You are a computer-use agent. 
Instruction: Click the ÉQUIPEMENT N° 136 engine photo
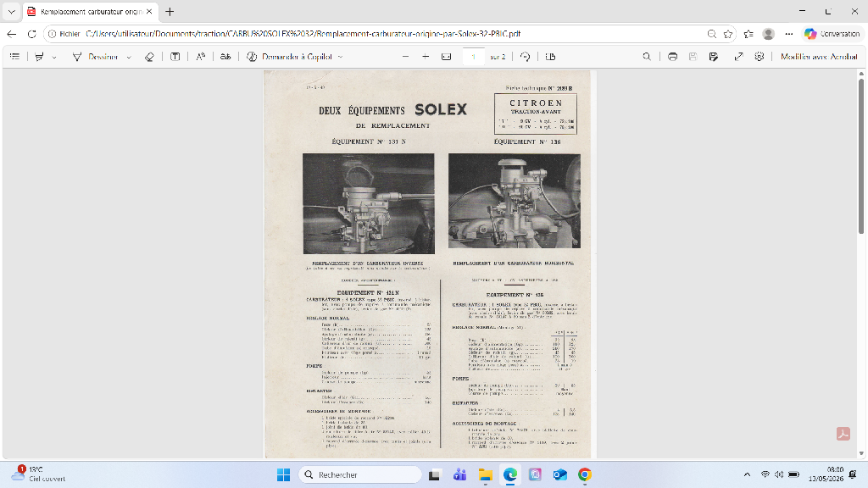[x=515, y=201]
